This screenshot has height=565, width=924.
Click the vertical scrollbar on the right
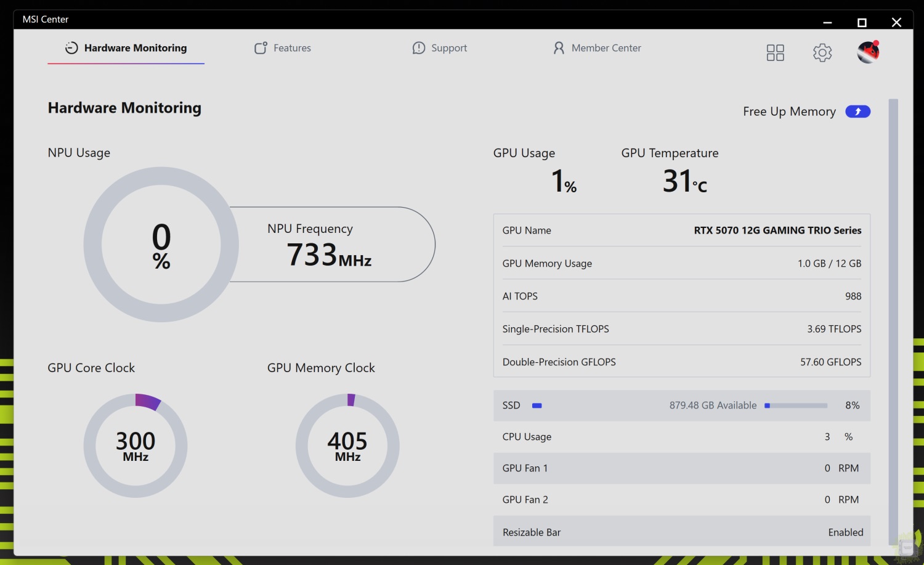tap(893, 308)
